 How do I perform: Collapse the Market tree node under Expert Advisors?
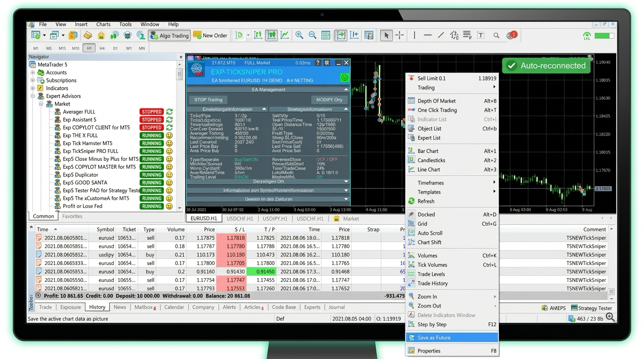pos(41,104)
